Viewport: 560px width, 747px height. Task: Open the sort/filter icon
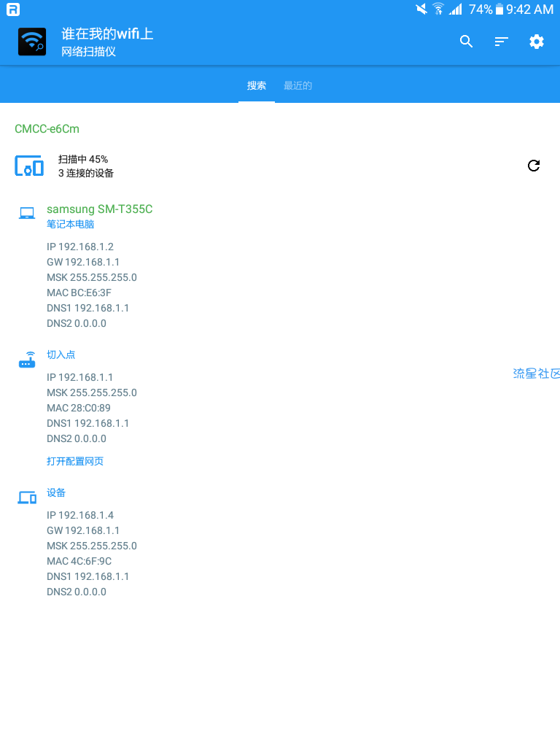pos(502,42)
